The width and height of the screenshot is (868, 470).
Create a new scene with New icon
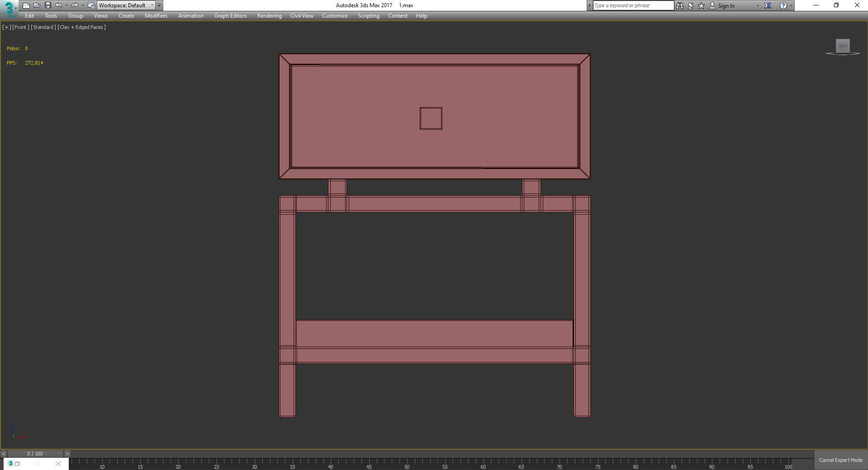point(26,5)
